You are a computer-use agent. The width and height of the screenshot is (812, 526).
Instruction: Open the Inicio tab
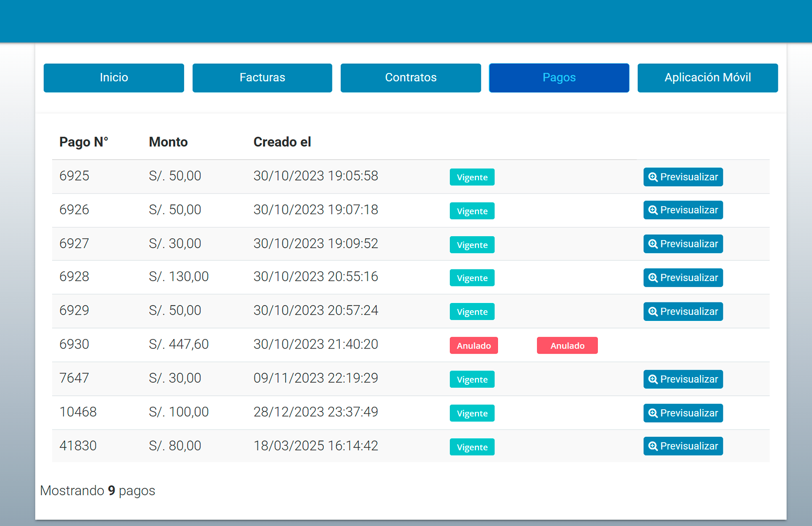114,78
